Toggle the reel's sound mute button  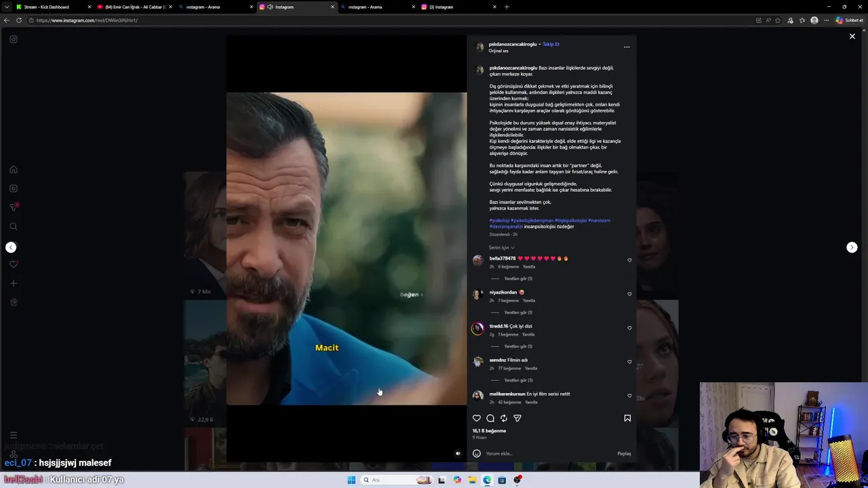click(458, 453)
